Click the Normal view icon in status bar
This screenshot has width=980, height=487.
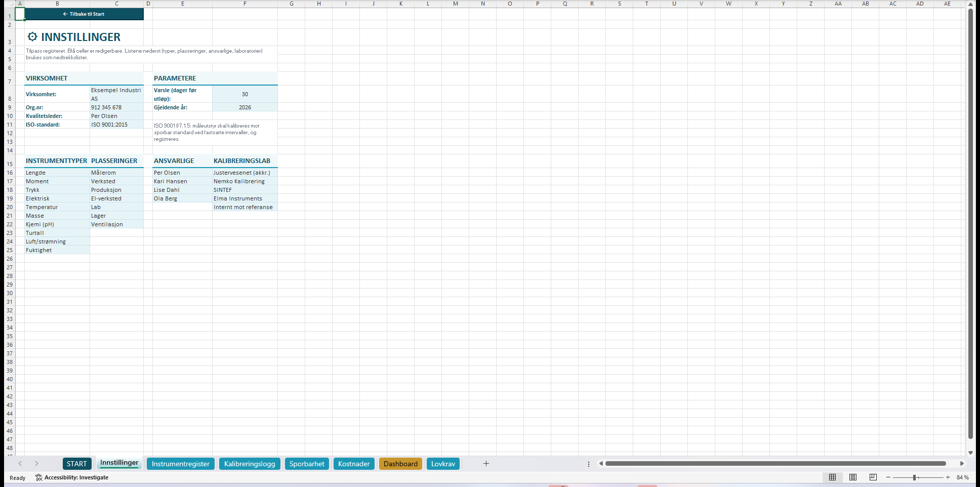(832, 477)
